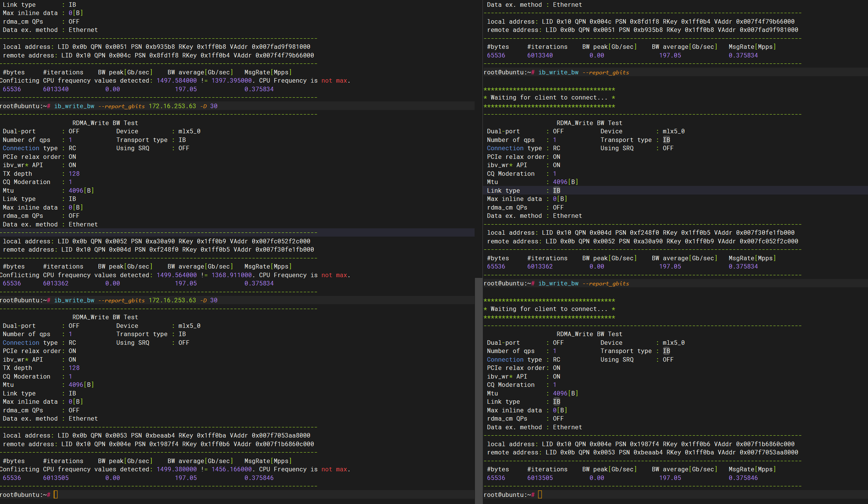Click iterations 6013340 in right pane

(x=540, y=56)
